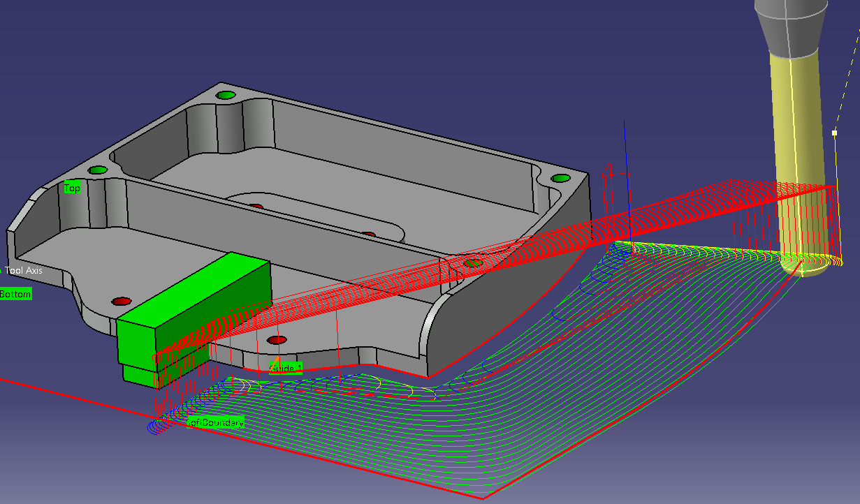This screenshot has height=504, width=860.
Task: Click the green hole at part's top corner
Action: [x=225, y=95]
